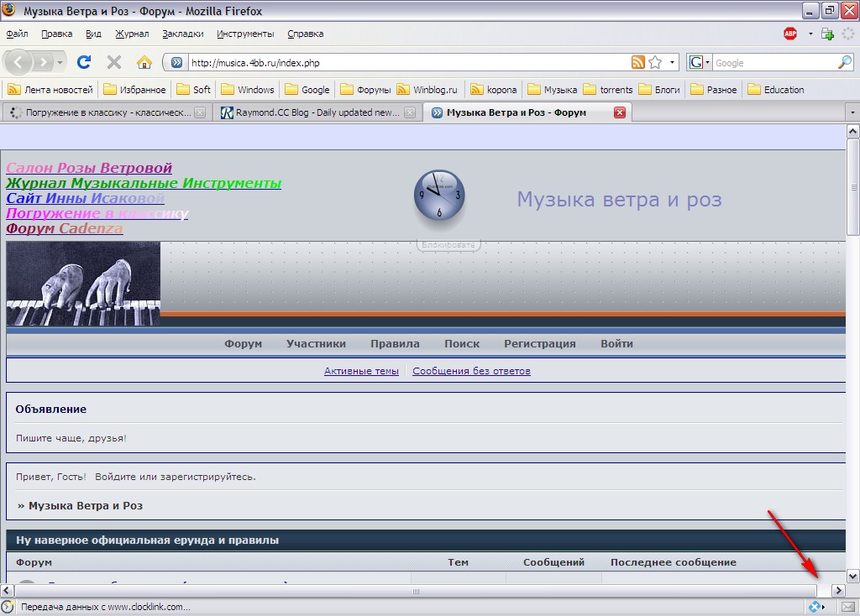
Task: Open the back/forward history dropdown
Action: (60, 62)
